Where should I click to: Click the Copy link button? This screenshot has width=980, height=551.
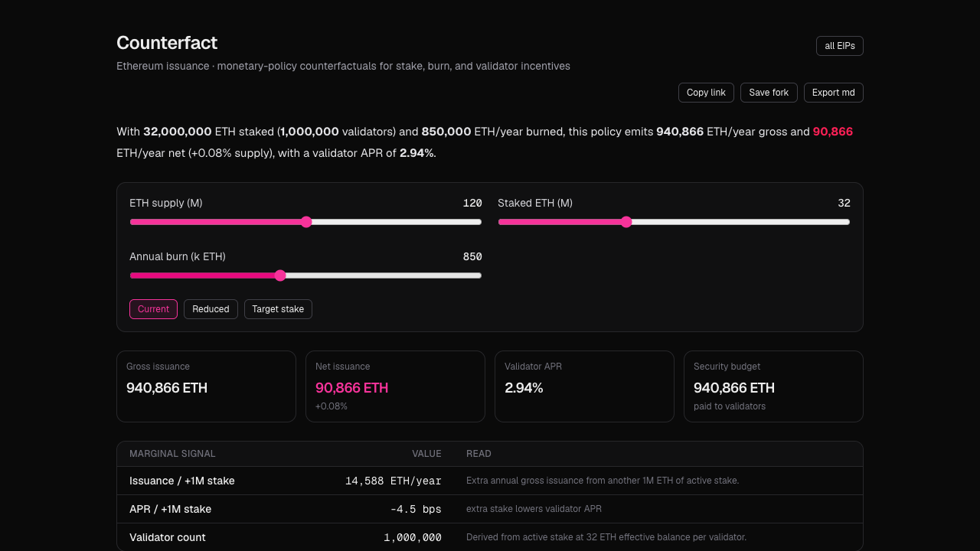pyautogui.click(x=706, y=93)
